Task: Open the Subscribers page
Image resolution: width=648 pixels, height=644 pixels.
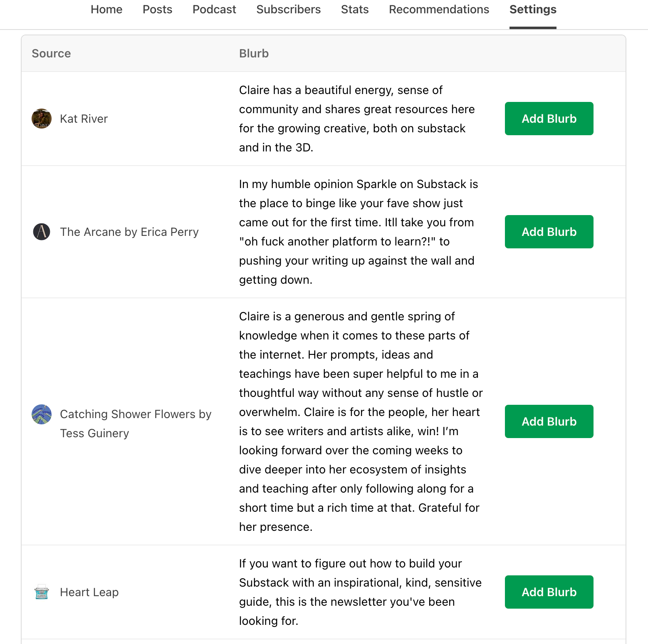Action: [288, 9]
